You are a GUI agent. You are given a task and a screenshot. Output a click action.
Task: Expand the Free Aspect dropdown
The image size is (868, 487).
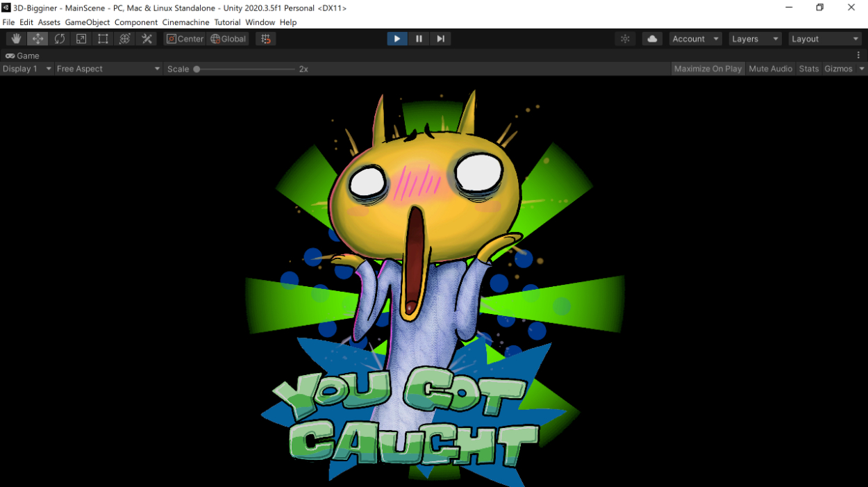pyautogui.click(x=108, y=69)
